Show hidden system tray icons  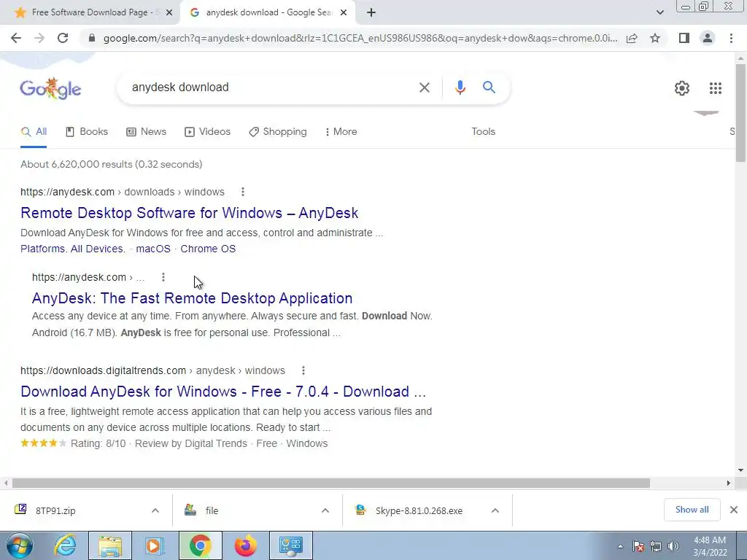click(x=620, y=547)
